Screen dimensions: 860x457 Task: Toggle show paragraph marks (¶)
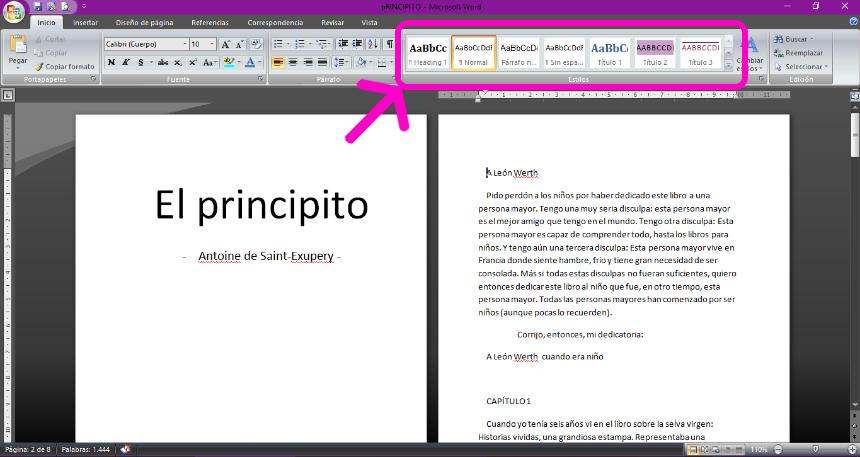[389, 44]
